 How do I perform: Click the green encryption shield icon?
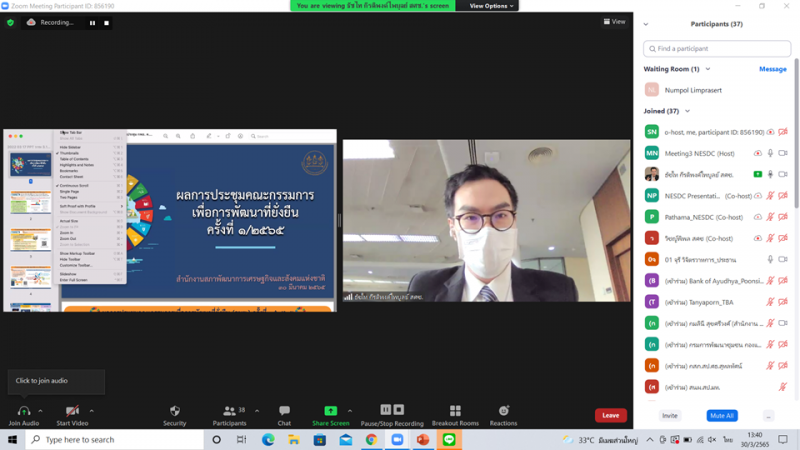[10, 22]
